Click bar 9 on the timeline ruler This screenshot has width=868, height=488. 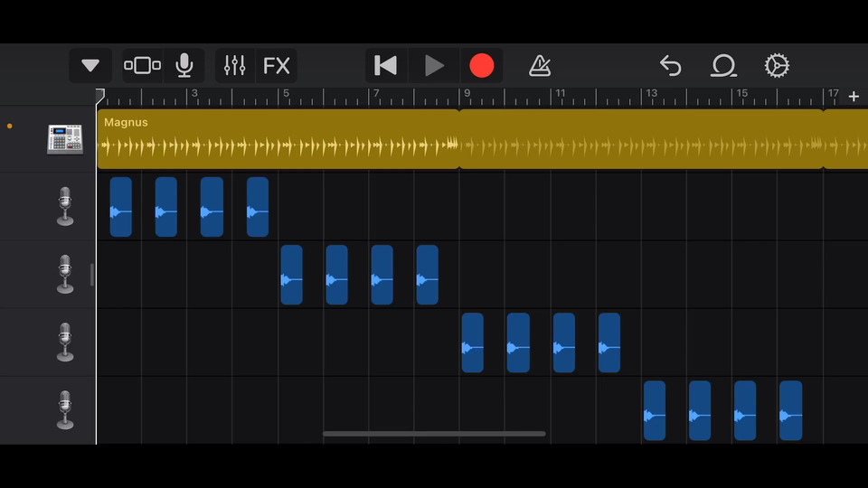tap(467, 94)
